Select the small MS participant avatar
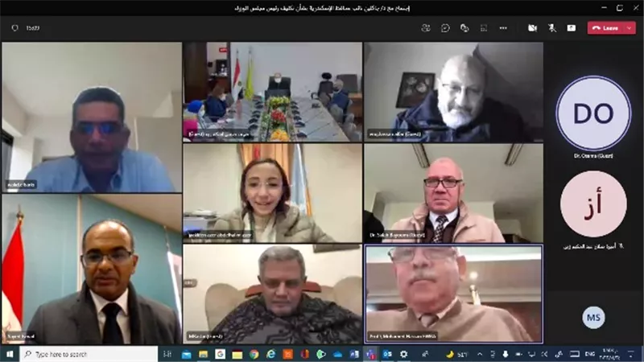The width and height of the screenshot is (644, 362). pyautogui.click(x=593, y=317)
